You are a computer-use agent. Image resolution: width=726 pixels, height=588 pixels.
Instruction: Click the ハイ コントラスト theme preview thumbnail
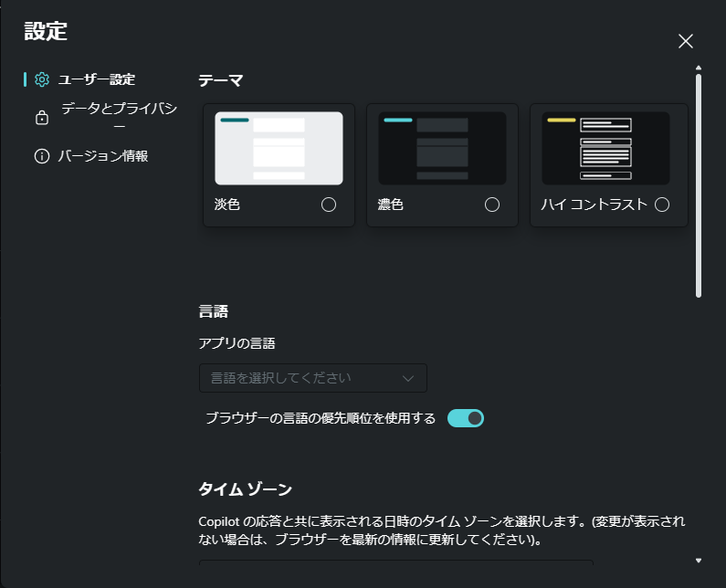[605, 148]
